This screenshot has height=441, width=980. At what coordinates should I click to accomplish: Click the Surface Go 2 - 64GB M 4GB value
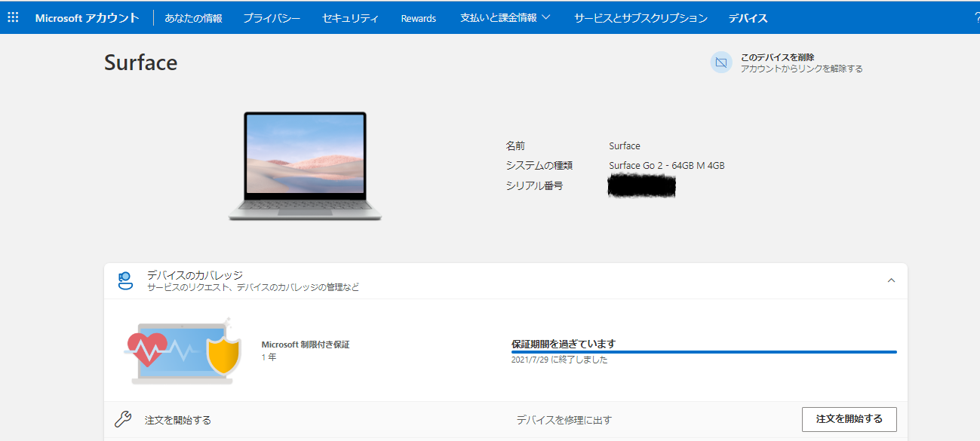pos(667,166)
